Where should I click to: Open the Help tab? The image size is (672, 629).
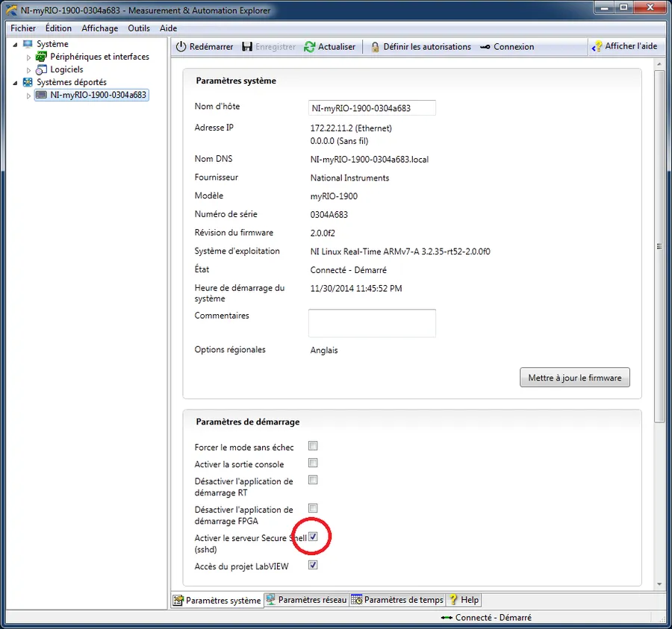click(464, 600)
